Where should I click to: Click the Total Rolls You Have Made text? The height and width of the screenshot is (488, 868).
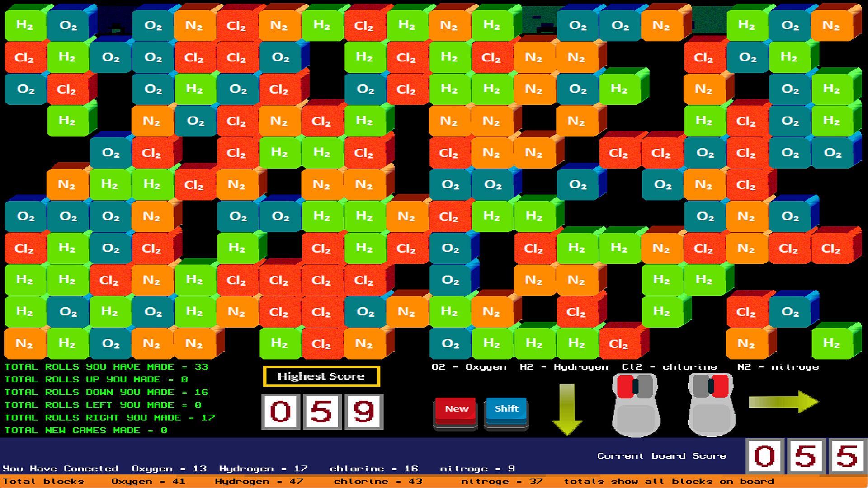(106, 367)
